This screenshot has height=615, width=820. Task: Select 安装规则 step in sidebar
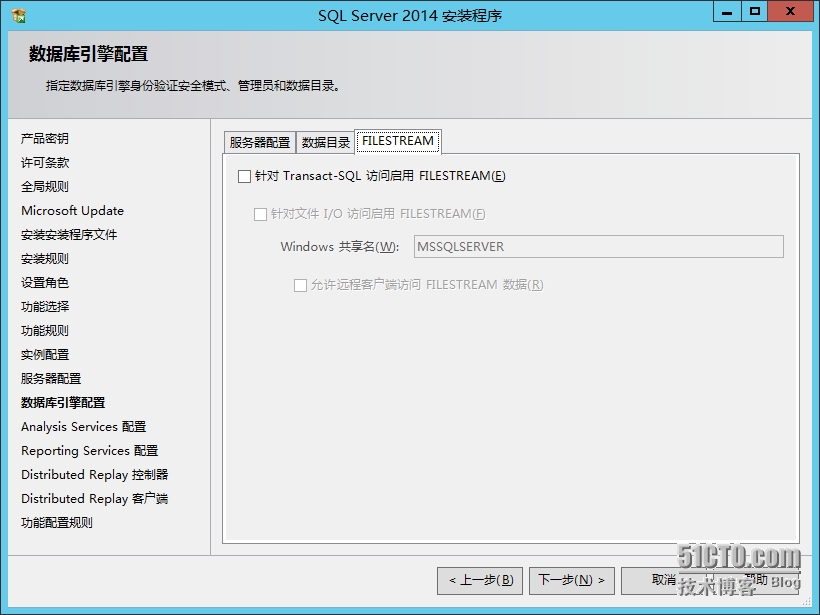point(45,259)
